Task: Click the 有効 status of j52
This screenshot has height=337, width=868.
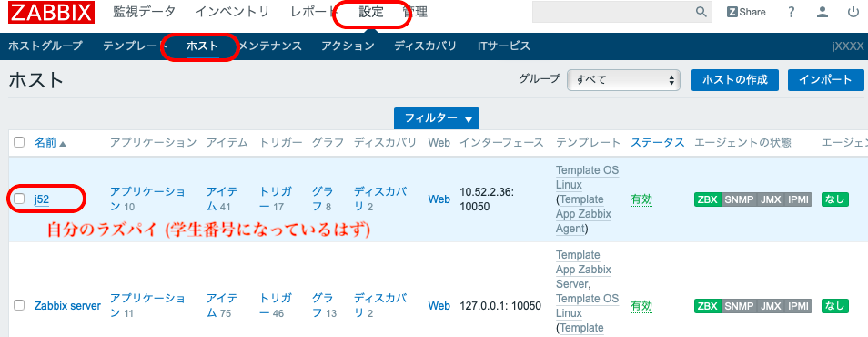Action: [641, 199]
